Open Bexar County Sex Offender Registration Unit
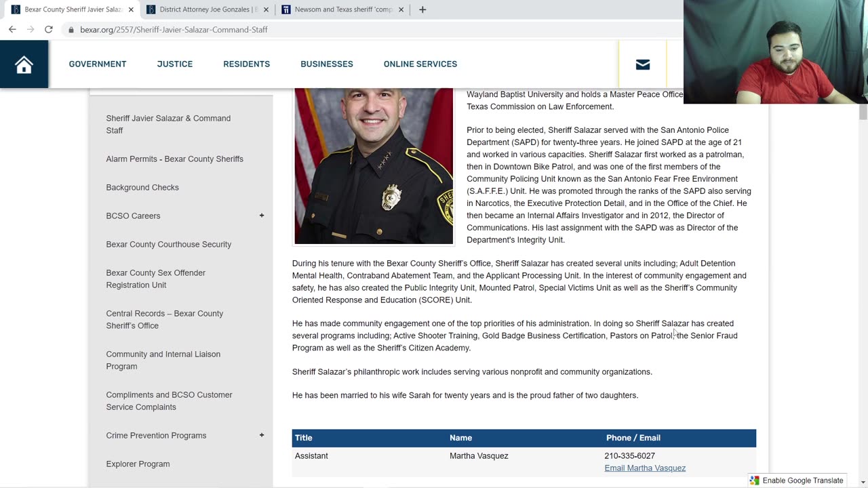Image resolution: width=868 pixels, height=488 pixels. [155, 279]
